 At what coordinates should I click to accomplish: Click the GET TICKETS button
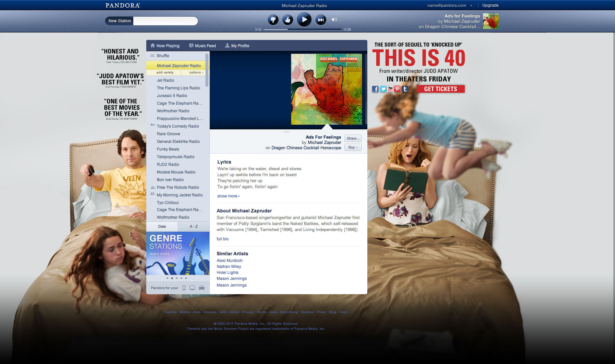(x=440, y=89)
